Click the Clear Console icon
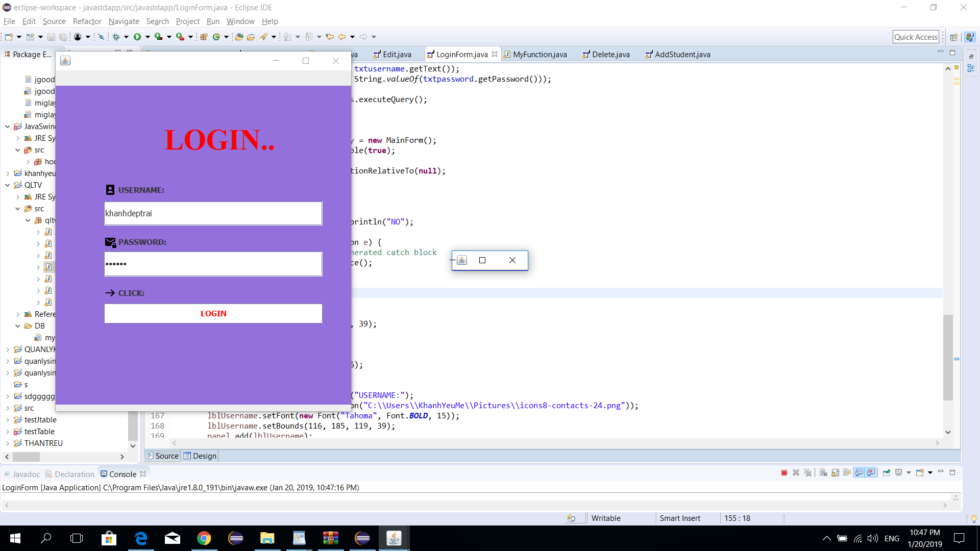 click(x=823, y=473)
